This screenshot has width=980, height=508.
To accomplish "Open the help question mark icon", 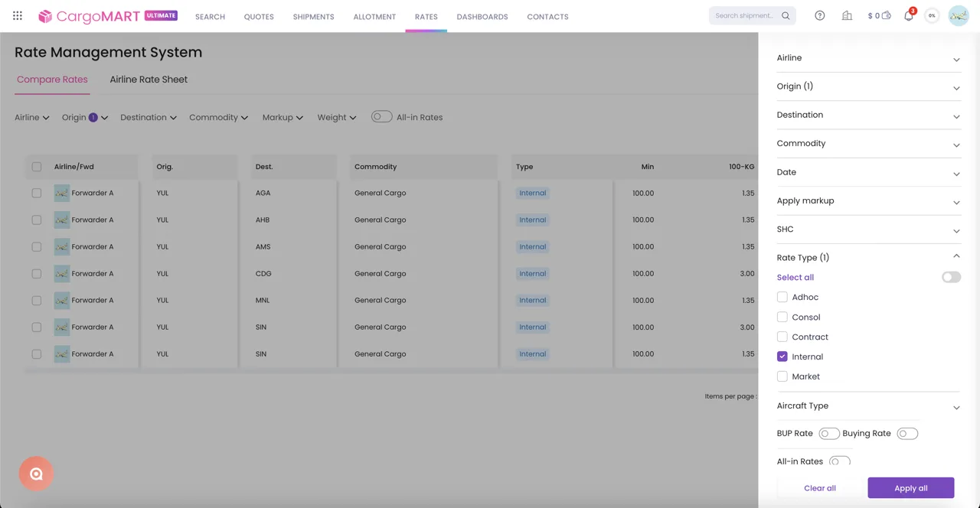I will pyautogui.click(x=820, y=15).
